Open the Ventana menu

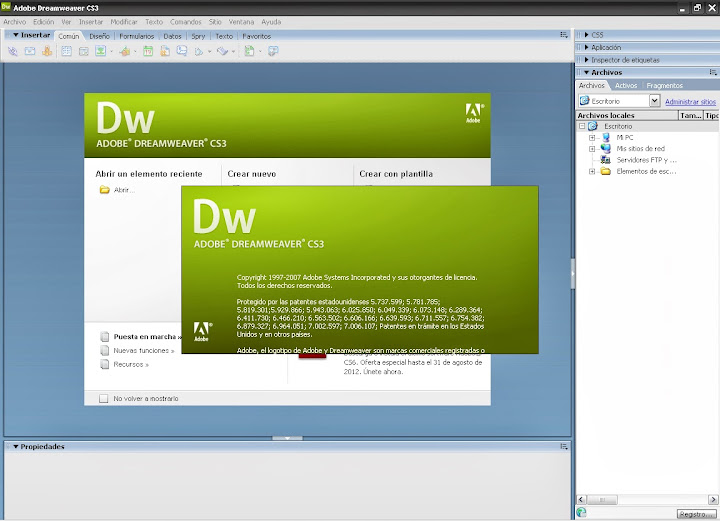click(241, 22)
